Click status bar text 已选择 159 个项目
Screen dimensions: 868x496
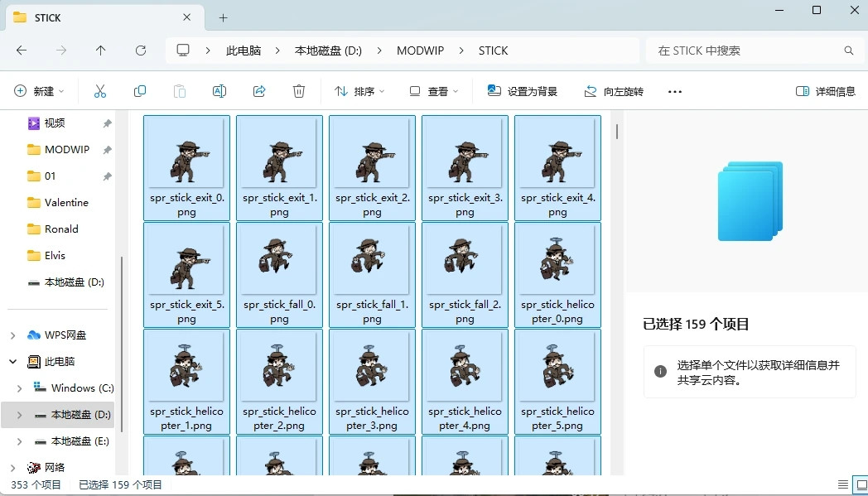[x=121, y=485]
